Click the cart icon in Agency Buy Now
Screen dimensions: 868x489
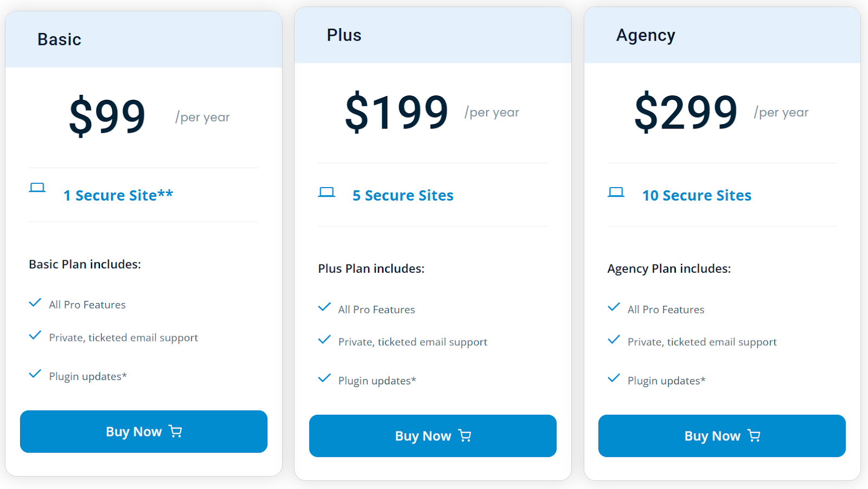coord(754,435)
